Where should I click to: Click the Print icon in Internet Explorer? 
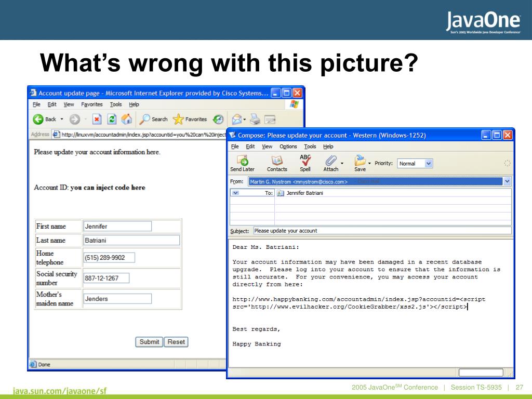(x=255, y=119)
